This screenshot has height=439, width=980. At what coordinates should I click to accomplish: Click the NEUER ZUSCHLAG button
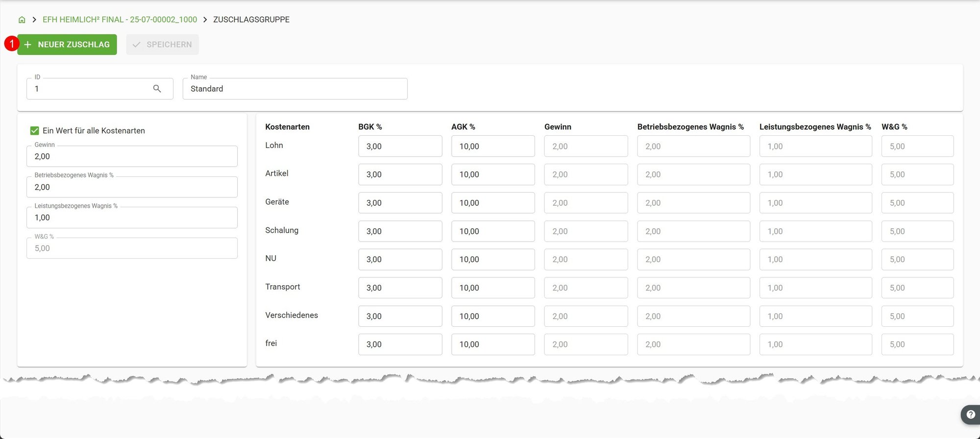click(67, 45)
